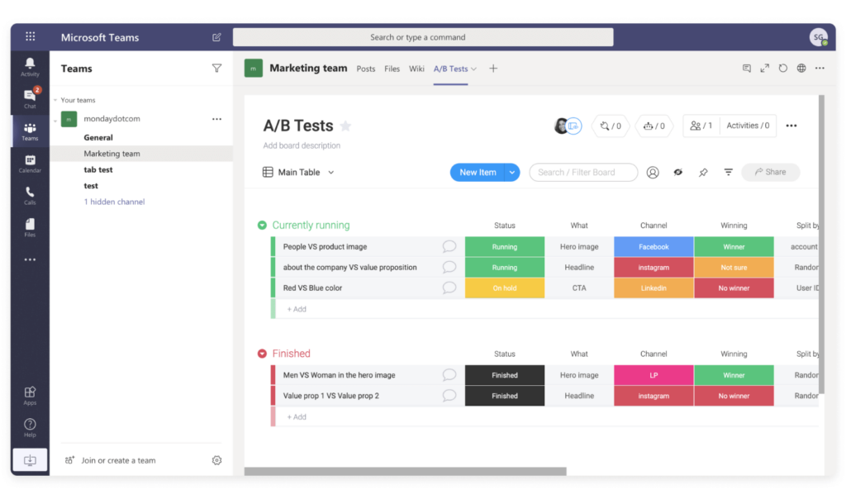The width and height of the screenshot is (846, 504).
Task: Open the SG profile avatar
Action: point(819,36)
